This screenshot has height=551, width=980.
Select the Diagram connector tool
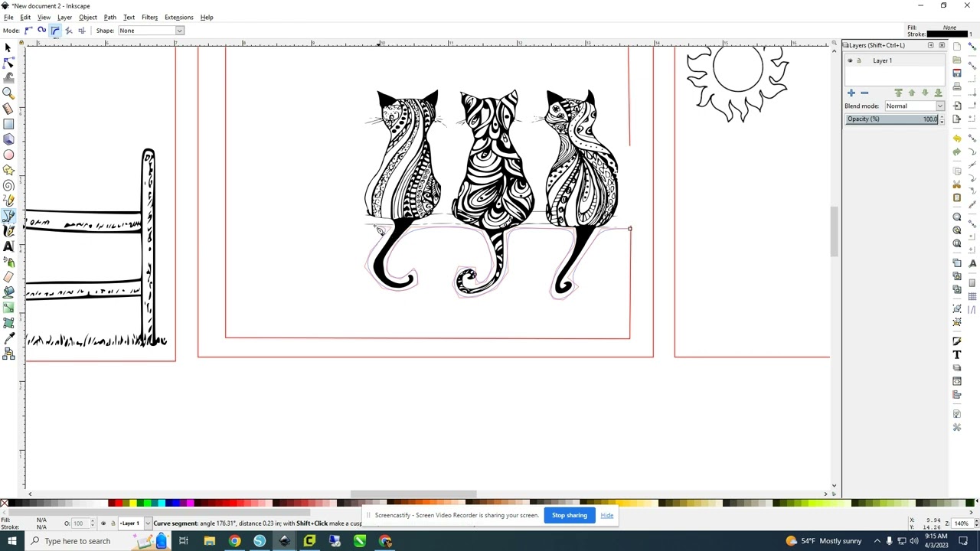click(8, 354)
